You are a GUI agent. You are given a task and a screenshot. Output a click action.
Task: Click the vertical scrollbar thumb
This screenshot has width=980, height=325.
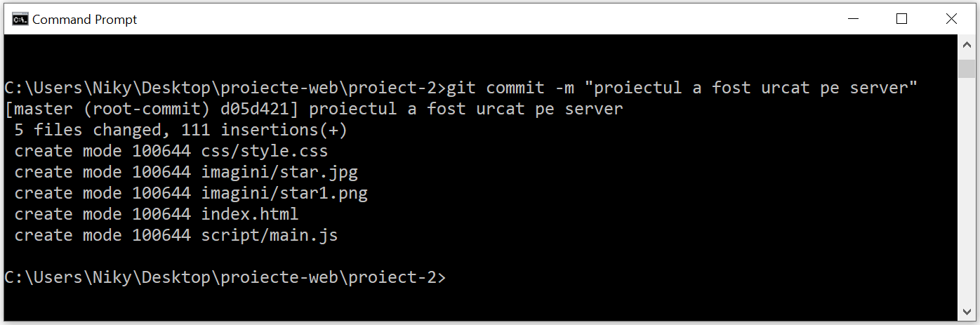tap(966, 69)
